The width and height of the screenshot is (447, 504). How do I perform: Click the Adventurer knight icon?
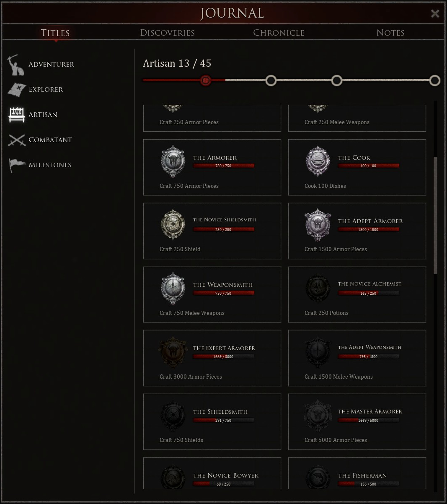tap(16, 65)
